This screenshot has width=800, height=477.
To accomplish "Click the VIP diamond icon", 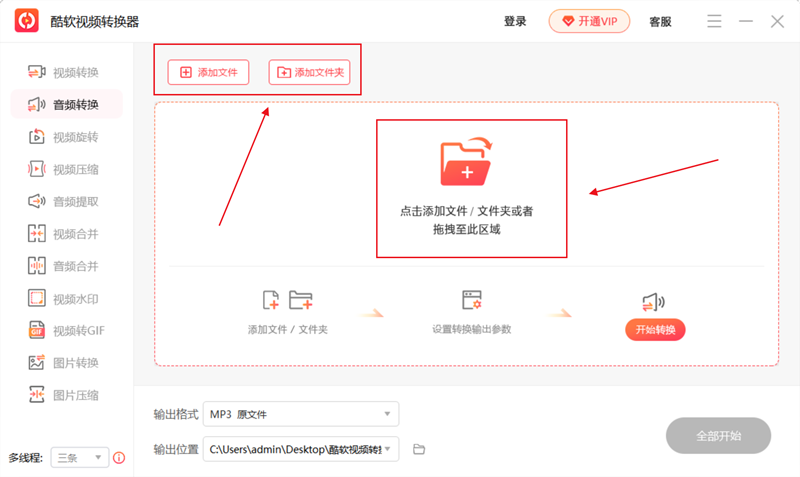I will click(x=568, y=21).
